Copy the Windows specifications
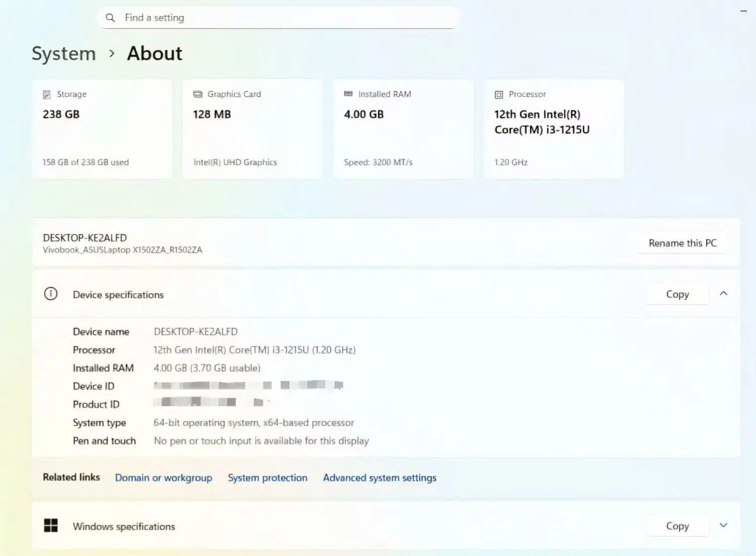The height and width of the screenshot is (556, 756). pyautogui.click(x=677, y=526)
